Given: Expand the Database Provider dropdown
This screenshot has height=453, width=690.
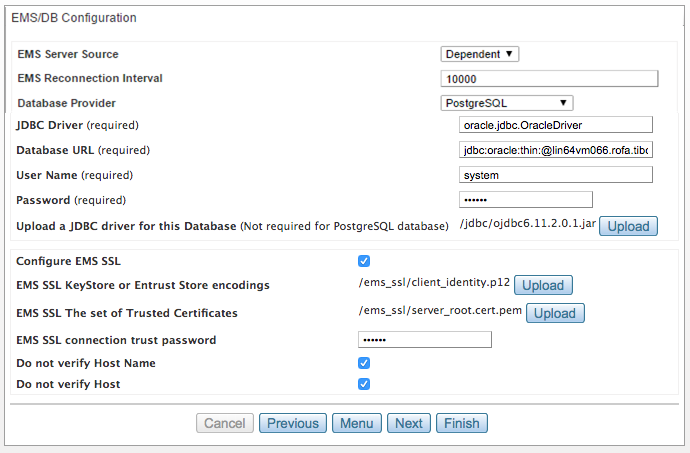Looking at the screenshot, I should (507, 102).
